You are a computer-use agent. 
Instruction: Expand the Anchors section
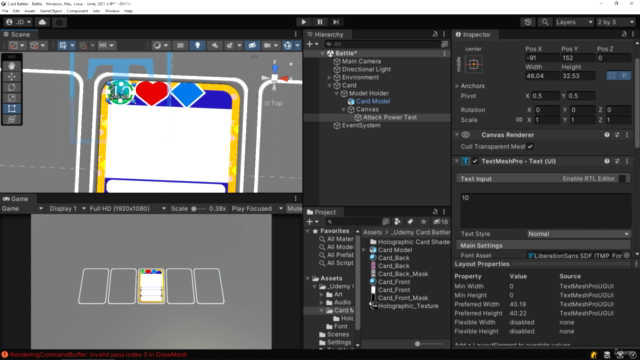pyautogui.click(x=458, y=86)
